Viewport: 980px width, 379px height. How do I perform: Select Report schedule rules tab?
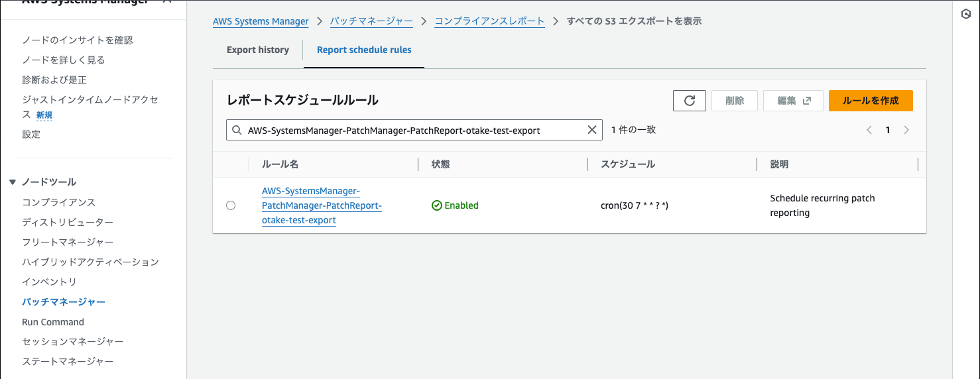(x=364, y=50)
